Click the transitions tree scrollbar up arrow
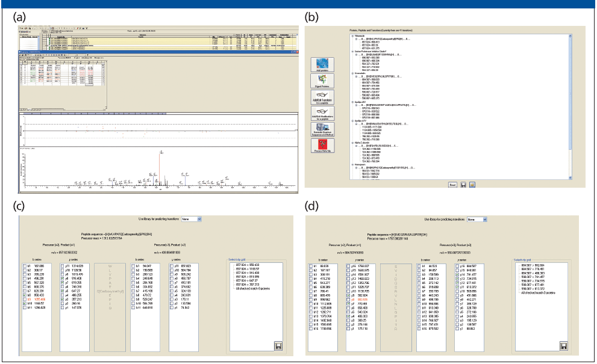The image size is (597, 364). (x=570, y=36)
